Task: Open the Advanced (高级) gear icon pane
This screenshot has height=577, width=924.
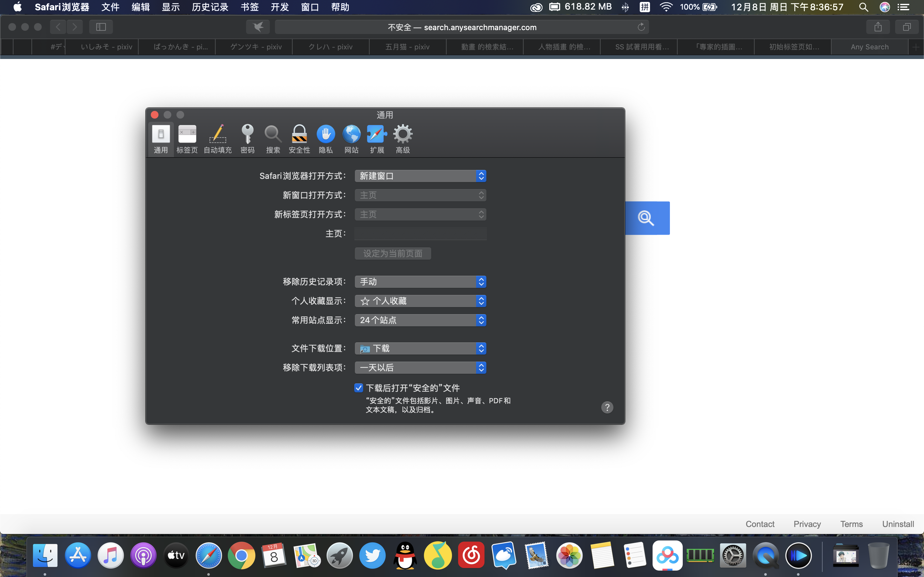Action: point(402,138)
